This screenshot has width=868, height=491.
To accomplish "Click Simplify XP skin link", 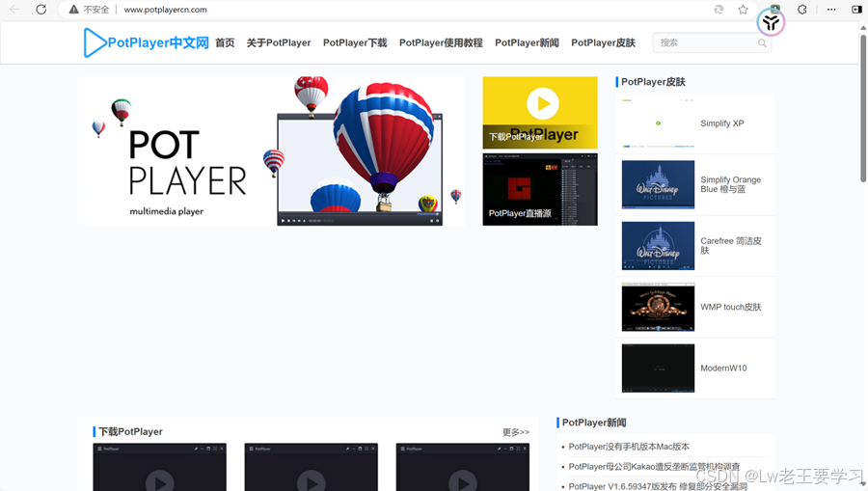I will [721, 123].
